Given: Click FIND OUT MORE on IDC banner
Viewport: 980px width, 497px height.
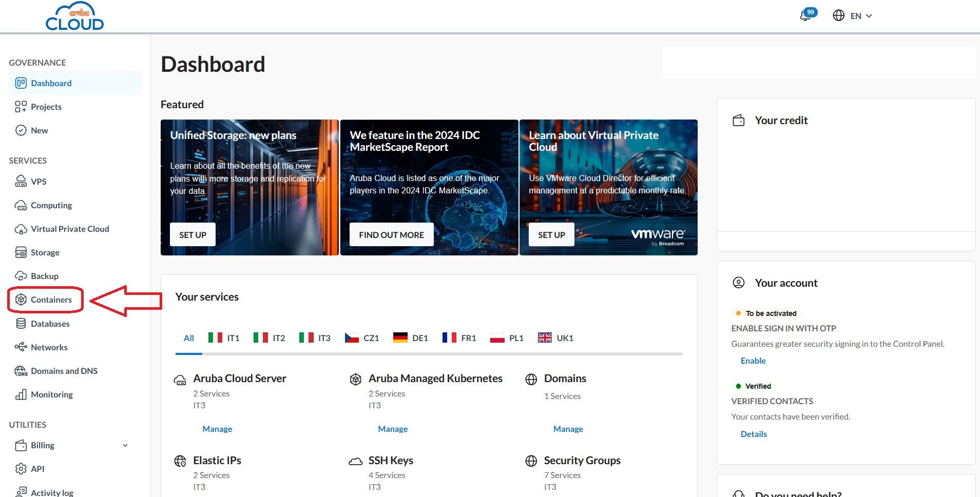Looking at the screenshot, I should pos(391,234).
